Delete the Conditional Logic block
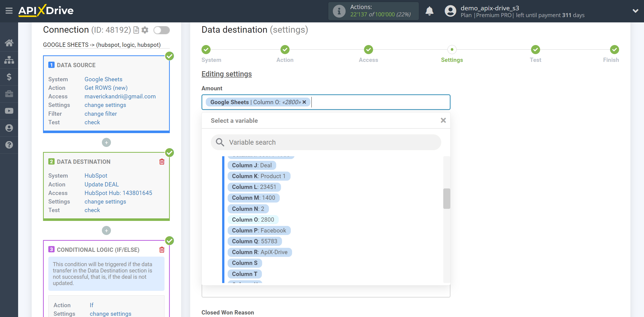The width and height of the screenshot is (644, 317). (162, 250)
